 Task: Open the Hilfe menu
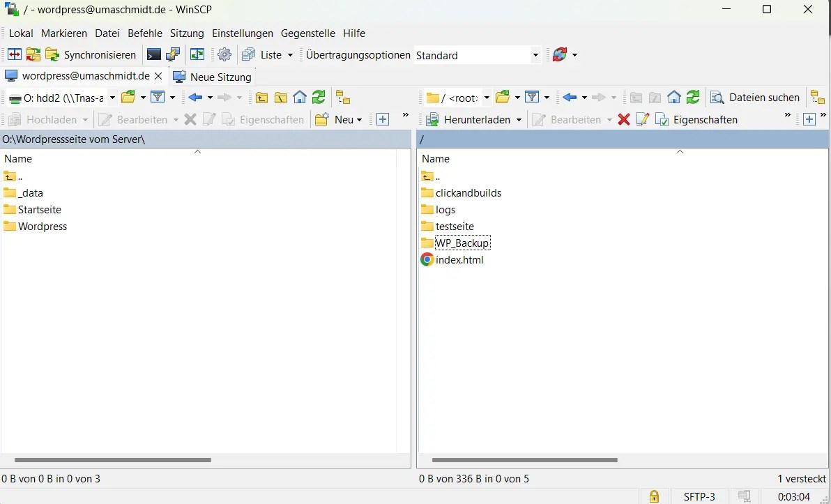pyautogui.click(x=354, y=33)
